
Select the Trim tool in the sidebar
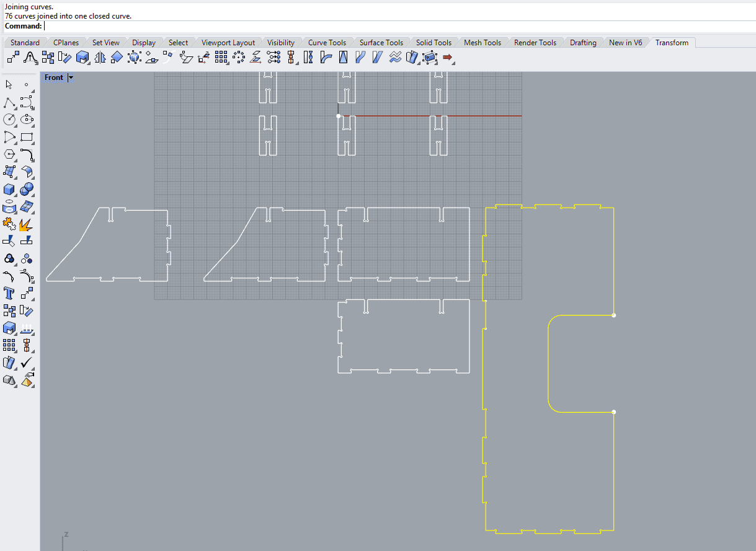point(9,241)
